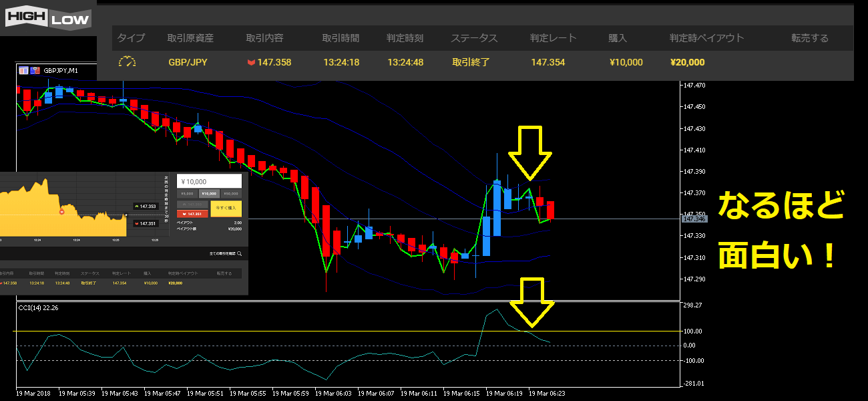Select the ¥10,000 preset amount

pyautogui.click(x=209, y=194)
